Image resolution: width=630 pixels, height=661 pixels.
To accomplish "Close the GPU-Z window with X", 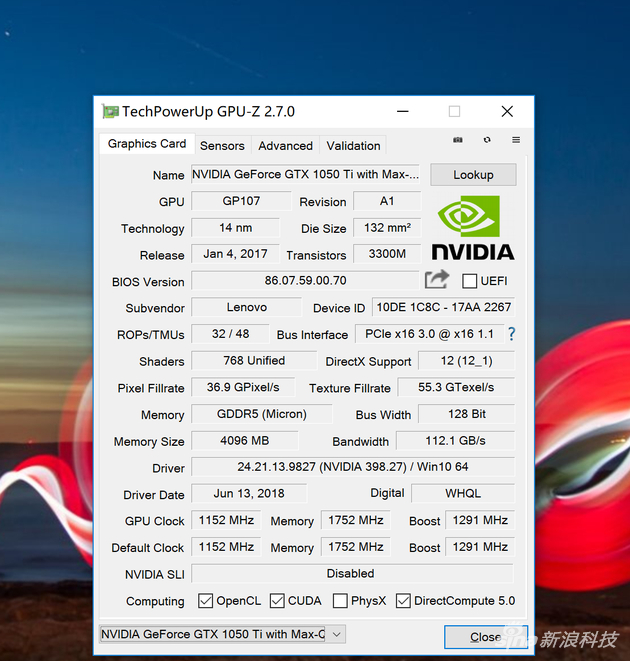I will point(507,112).
